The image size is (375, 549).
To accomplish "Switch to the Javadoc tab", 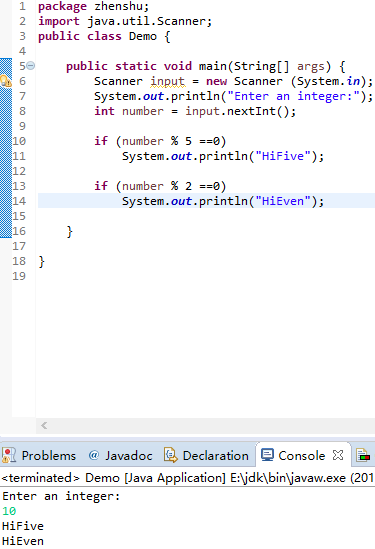I will click(121, 456).
